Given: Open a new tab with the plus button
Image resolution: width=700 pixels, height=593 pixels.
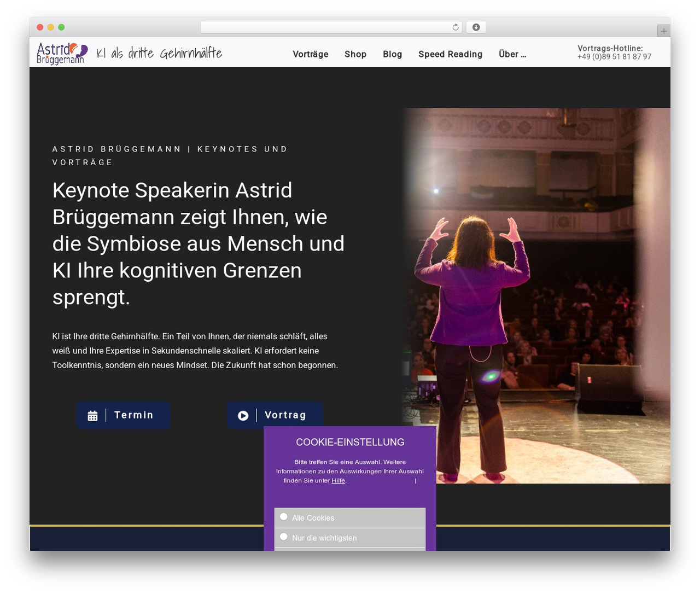Looking at the screenshot, I should point(663,31).
